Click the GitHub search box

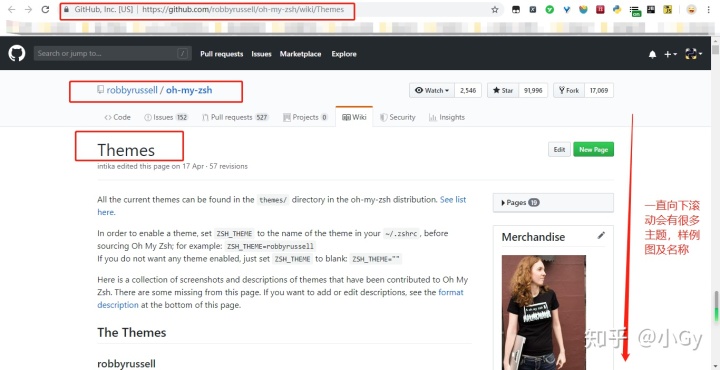coord(112,53)
